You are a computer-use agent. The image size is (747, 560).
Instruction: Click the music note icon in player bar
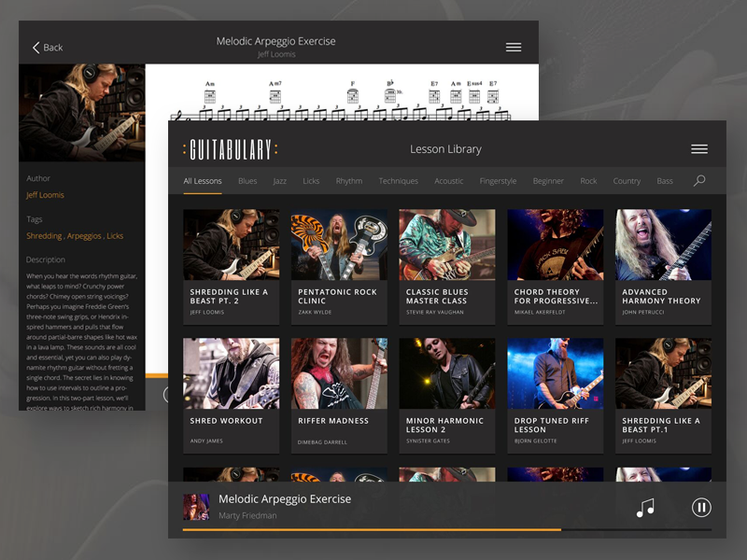coord(645,508)
